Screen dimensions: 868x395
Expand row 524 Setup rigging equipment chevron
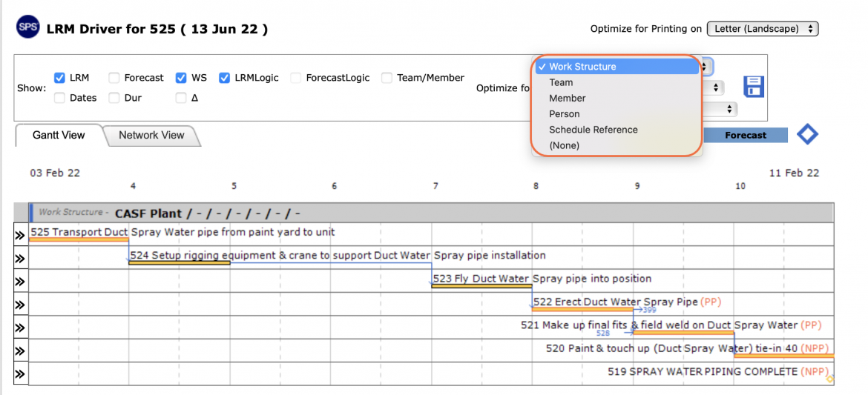click(x=21, y=259)
